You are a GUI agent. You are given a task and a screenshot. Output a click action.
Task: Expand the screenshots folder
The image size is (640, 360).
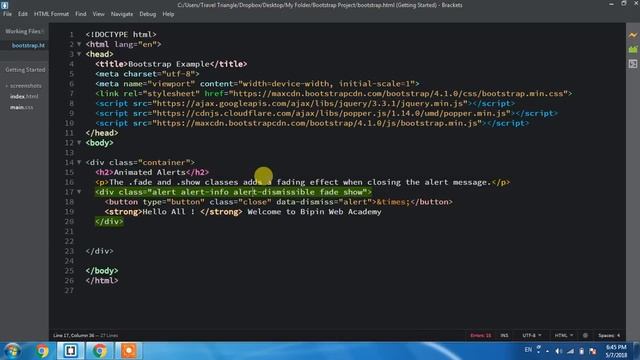[x=24, y=86]
